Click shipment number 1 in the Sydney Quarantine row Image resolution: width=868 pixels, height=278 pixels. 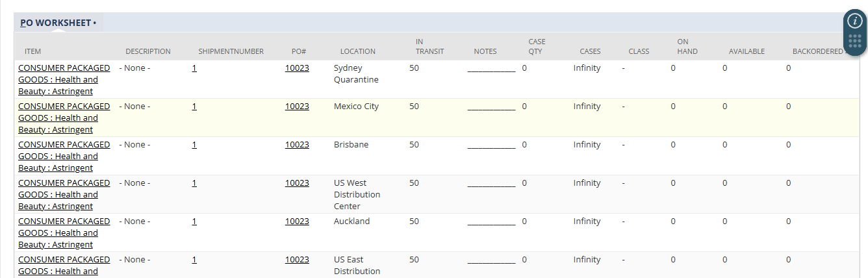(194, 68)
